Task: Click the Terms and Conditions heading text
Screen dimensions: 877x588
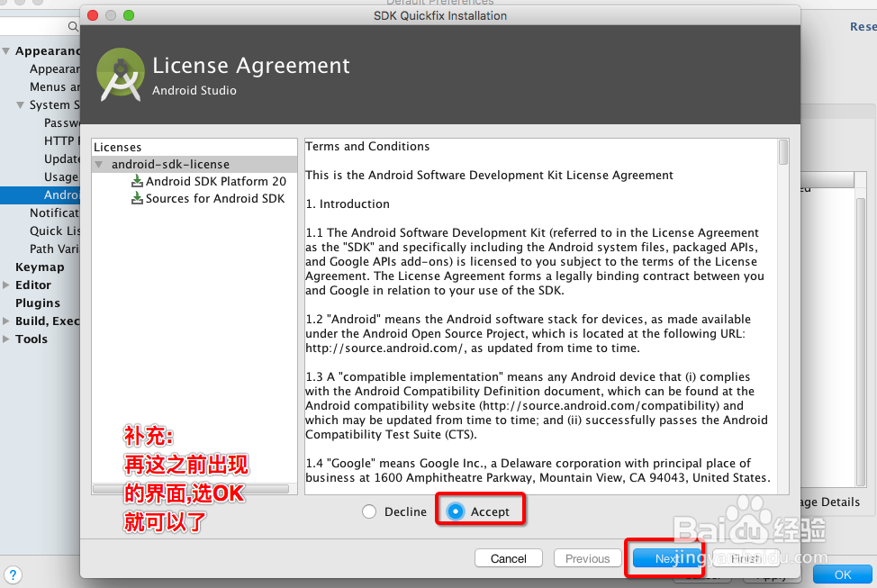Action: [367, 146]
